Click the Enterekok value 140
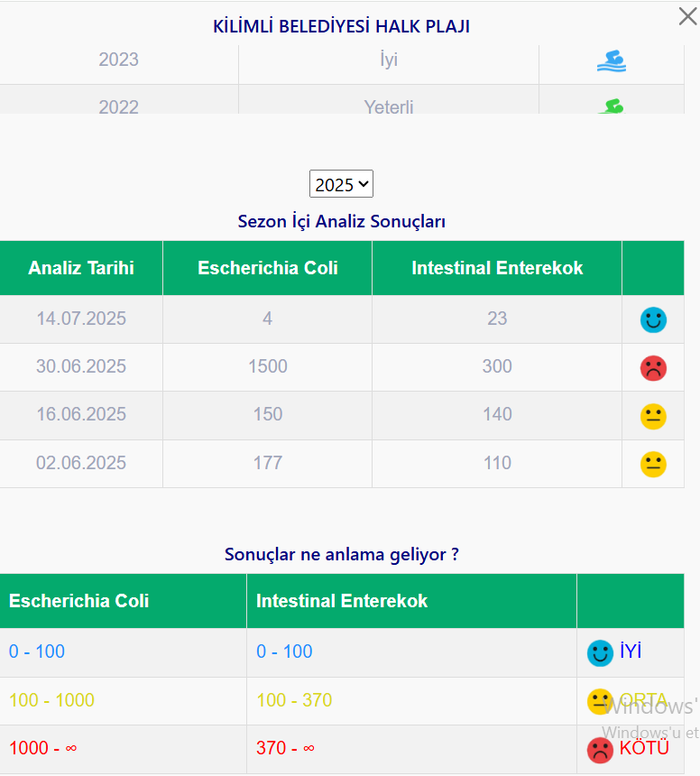700x776 pixels. (497, 414)
